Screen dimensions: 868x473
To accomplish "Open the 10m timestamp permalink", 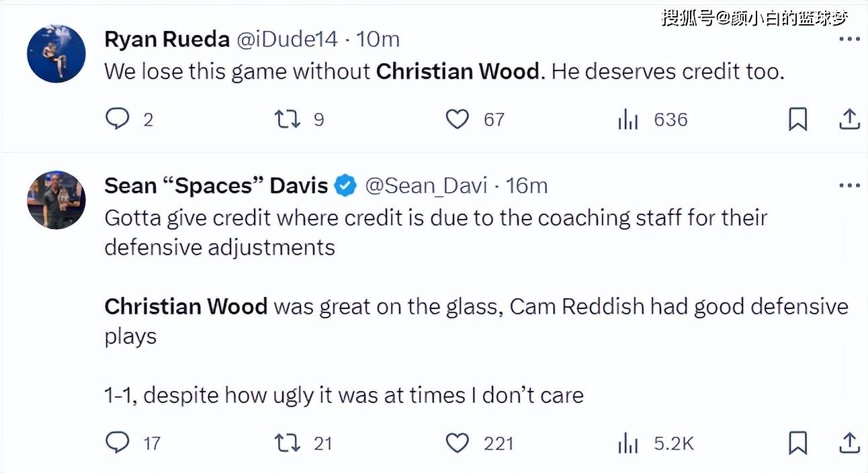I will [x=378, y=39].
